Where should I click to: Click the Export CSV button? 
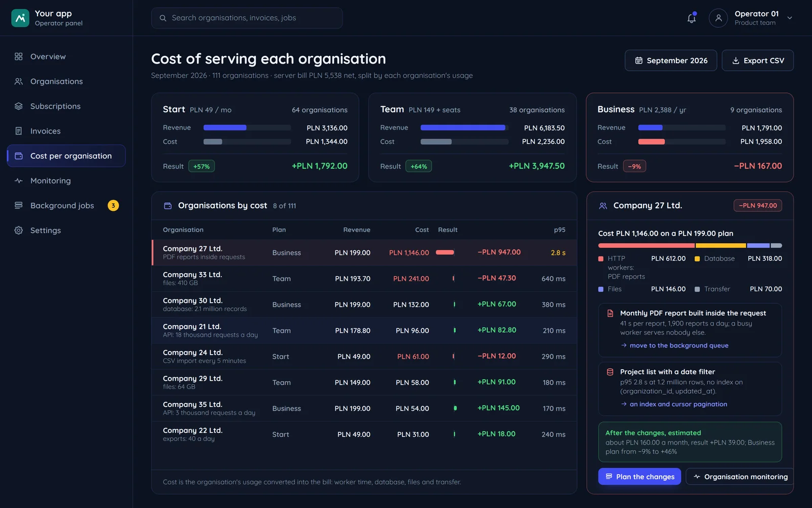tap(758, 60)
